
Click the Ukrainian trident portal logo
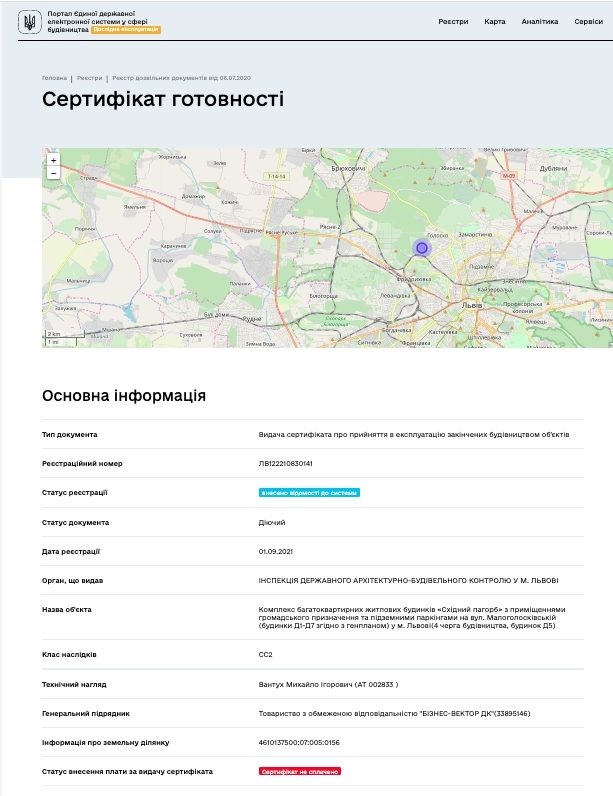point(29,22)
